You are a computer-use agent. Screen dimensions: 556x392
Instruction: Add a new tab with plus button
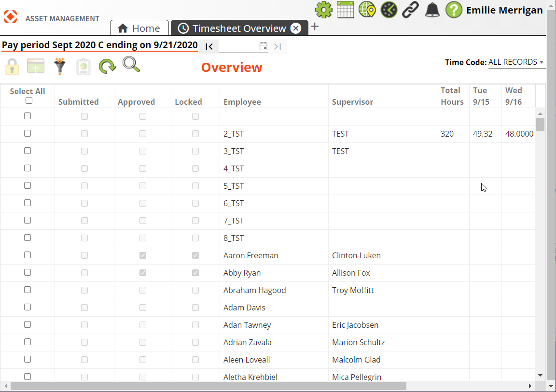(x=315, y=27)
